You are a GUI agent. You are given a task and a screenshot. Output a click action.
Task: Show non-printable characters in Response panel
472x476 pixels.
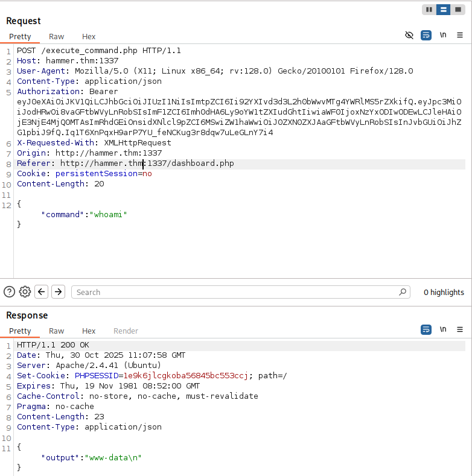coord(443,329)
